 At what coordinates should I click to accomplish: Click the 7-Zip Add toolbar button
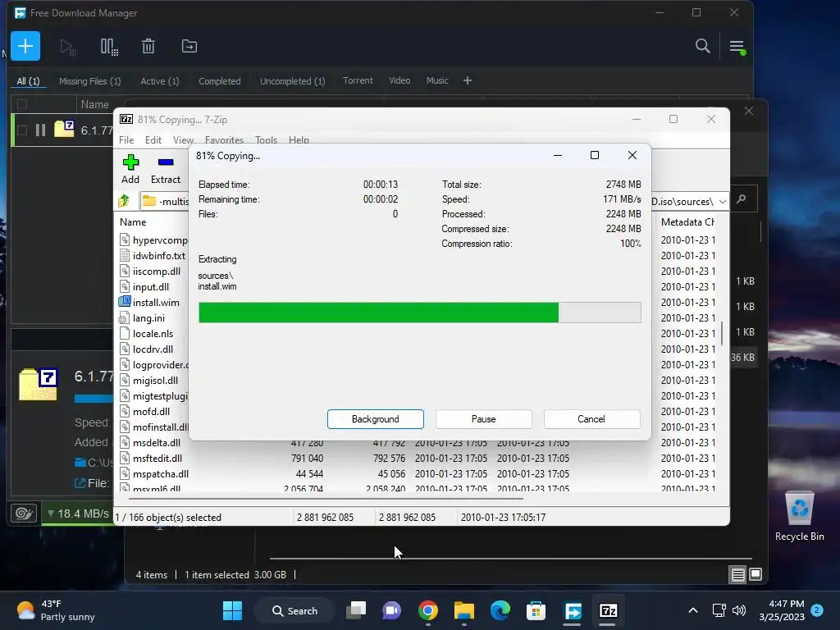pos(130,169)
